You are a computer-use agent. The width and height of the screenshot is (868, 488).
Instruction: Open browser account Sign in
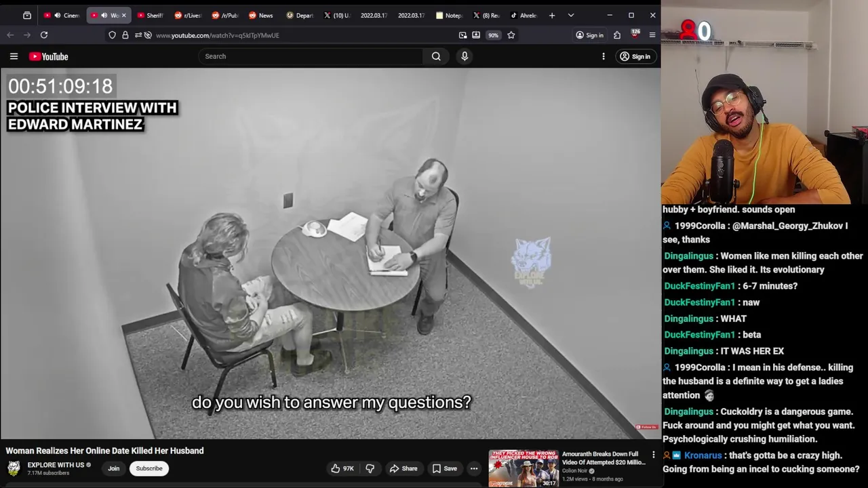pyautogui.click(x=589, y=35)
